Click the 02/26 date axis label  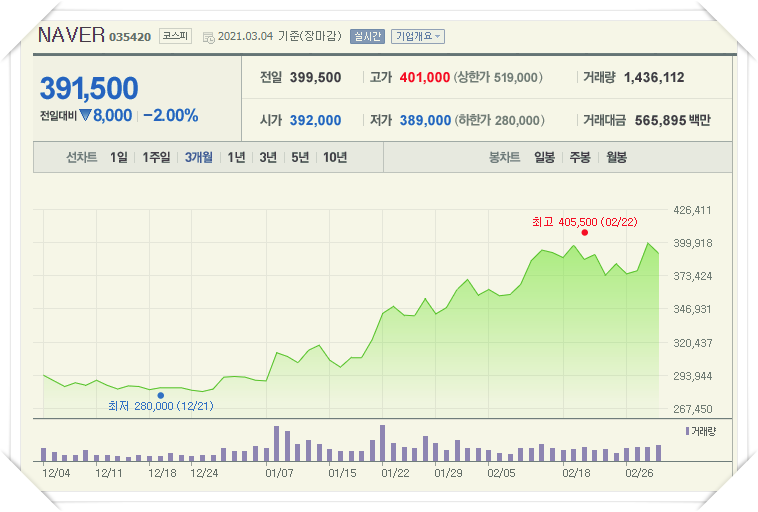point(639,473)
